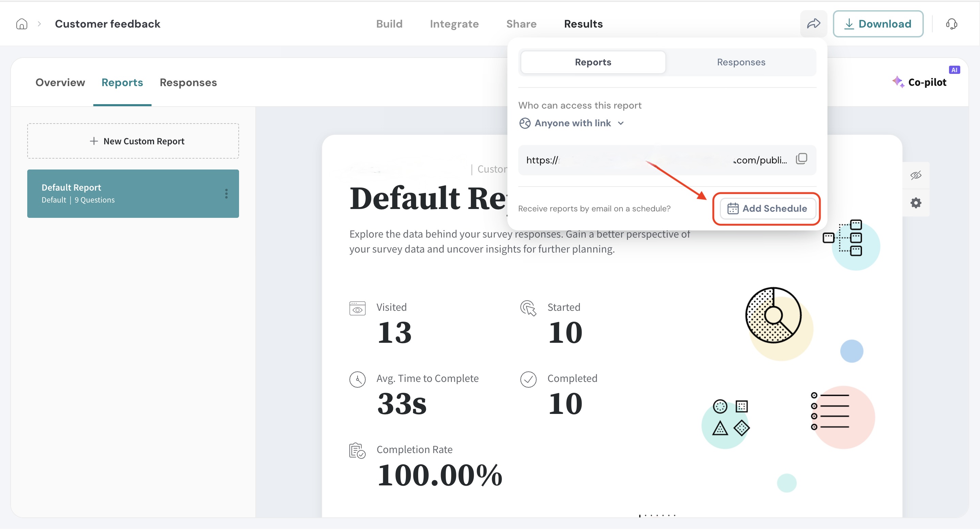Click the chevron beside Anyone with link
The image size is (980, 531).
pyautogui.click(x=621, y=123)
